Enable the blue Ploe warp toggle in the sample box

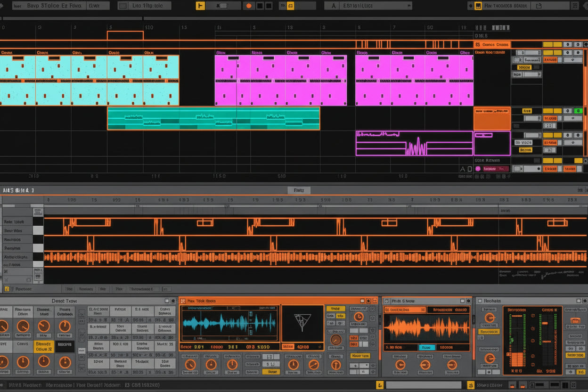click(x=427, y=347)
